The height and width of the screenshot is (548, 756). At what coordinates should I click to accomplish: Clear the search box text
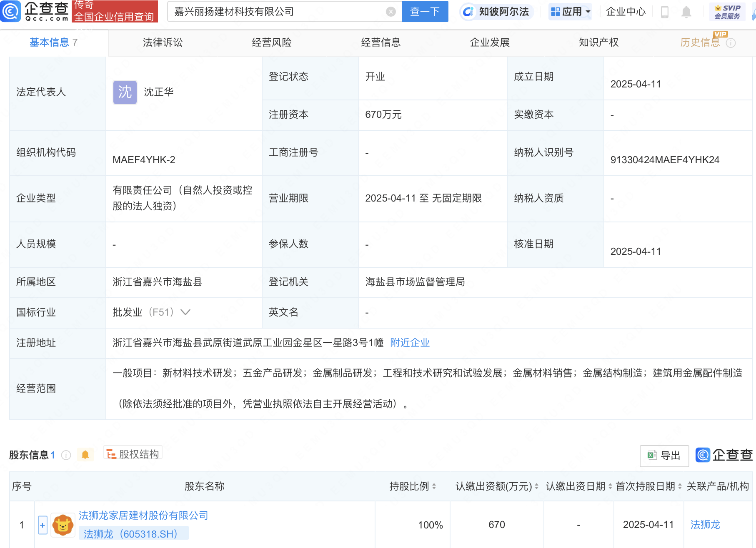(391, 12)
